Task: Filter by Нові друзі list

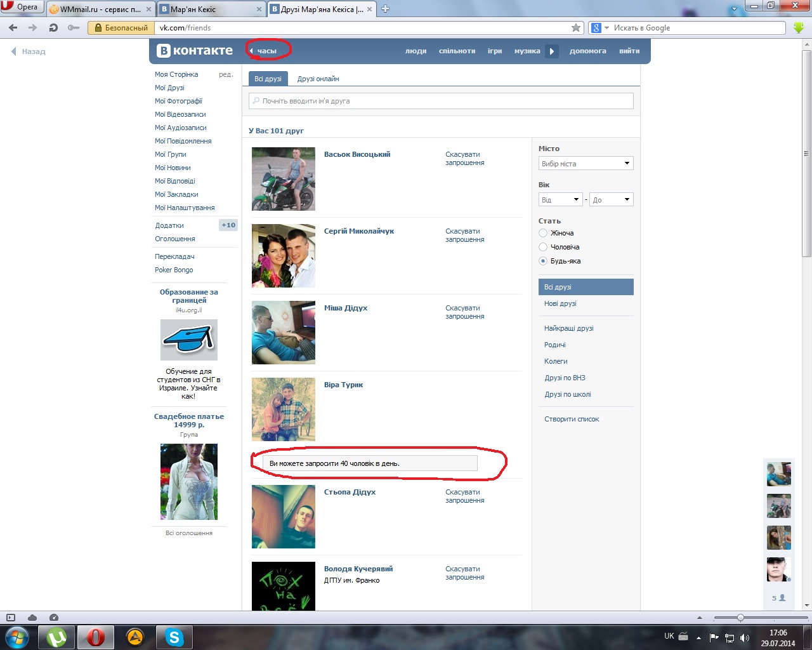Action: [560, 303]
